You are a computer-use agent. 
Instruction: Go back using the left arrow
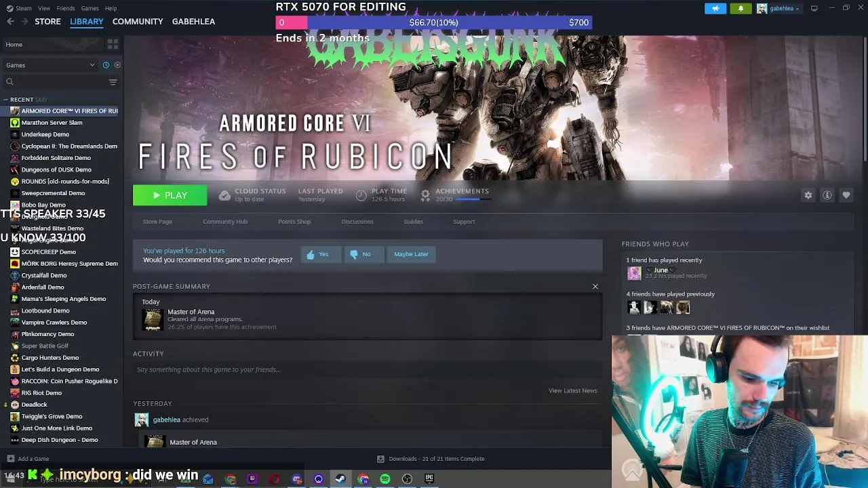10,22
